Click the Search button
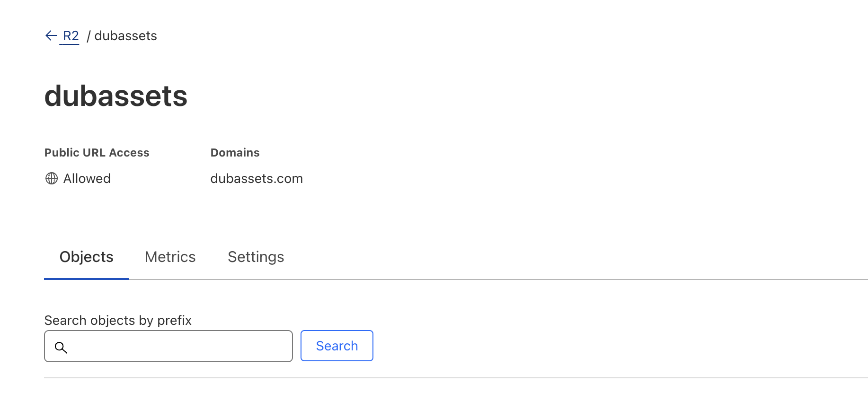Image resolution: width=868 pixels, height=401 pixels. [x=337, y=346]
